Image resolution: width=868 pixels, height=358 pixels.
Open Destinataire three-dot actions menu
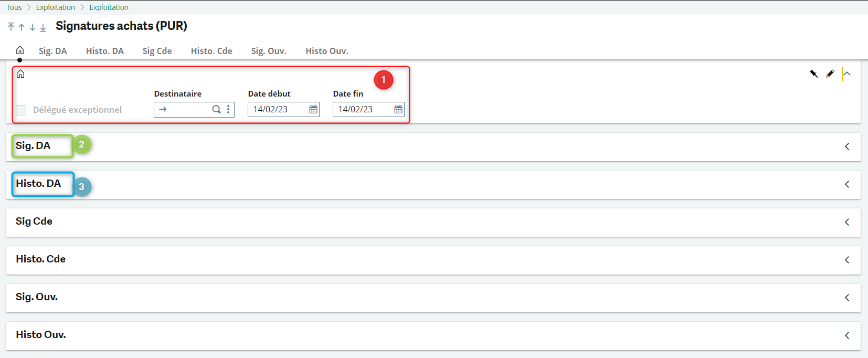[228, 109]
